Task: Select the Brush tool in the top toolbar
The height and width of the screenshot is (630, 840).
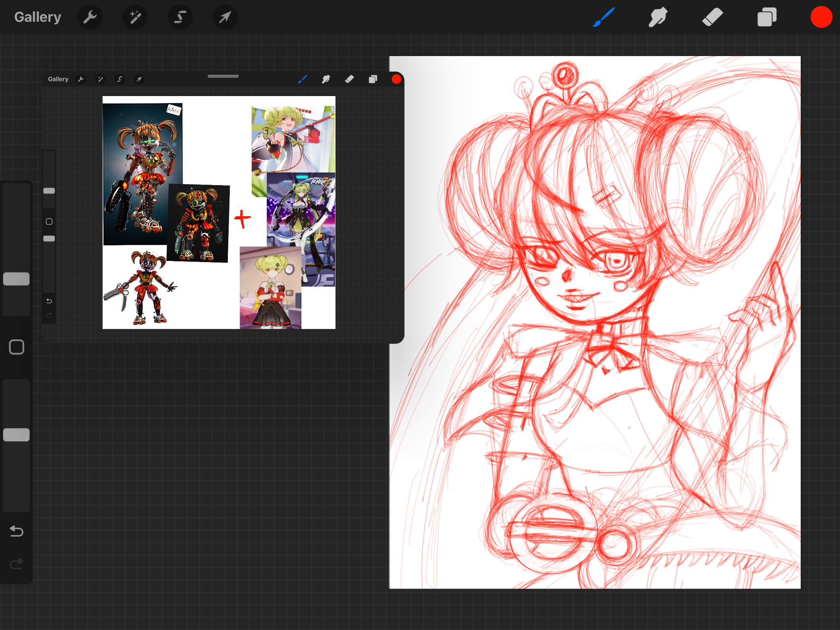Action: point(604,17)
